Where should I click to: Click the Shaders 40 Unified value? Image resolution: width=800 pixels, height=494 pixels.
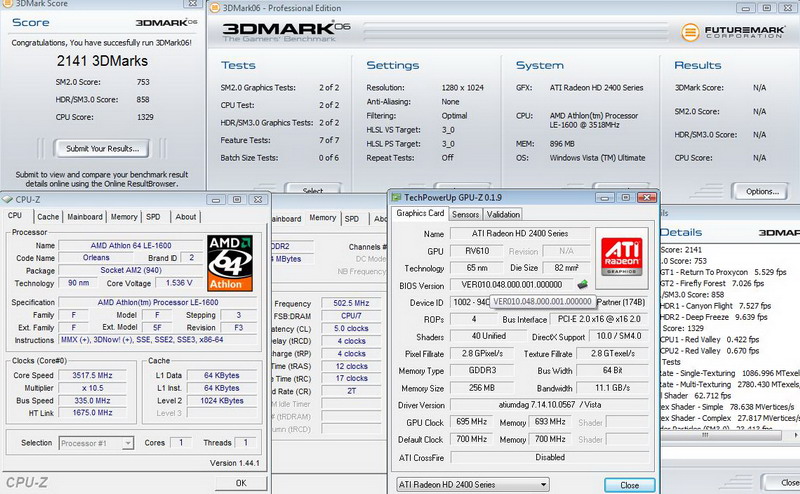tap(488, 336)
